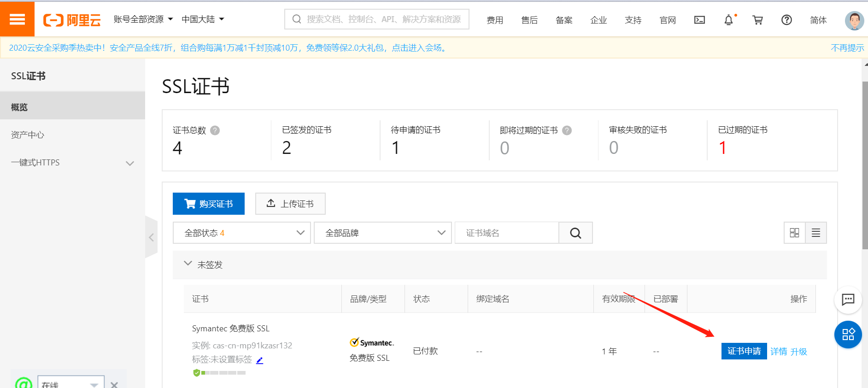Dismiss banner with 不再提示
The height and width of the screenshot is (388, 868).
coord(847,48)
